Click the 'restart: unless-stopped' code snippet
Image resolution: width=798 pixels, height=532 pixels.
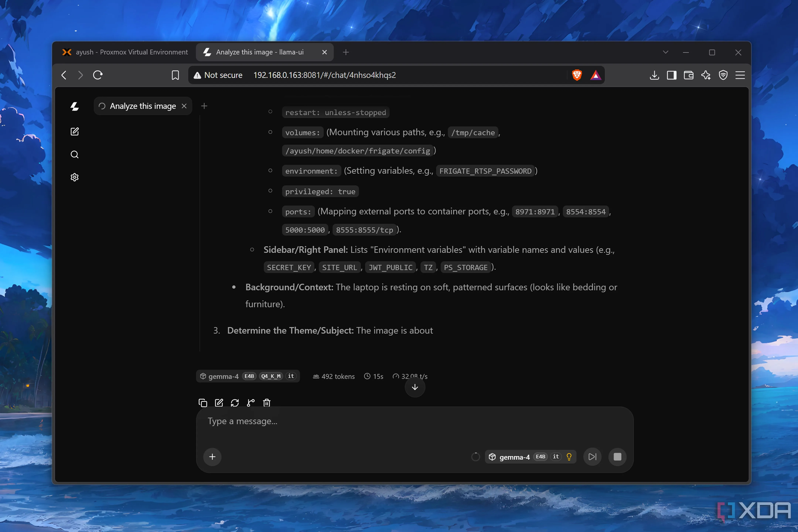click(x=335, y=112)
